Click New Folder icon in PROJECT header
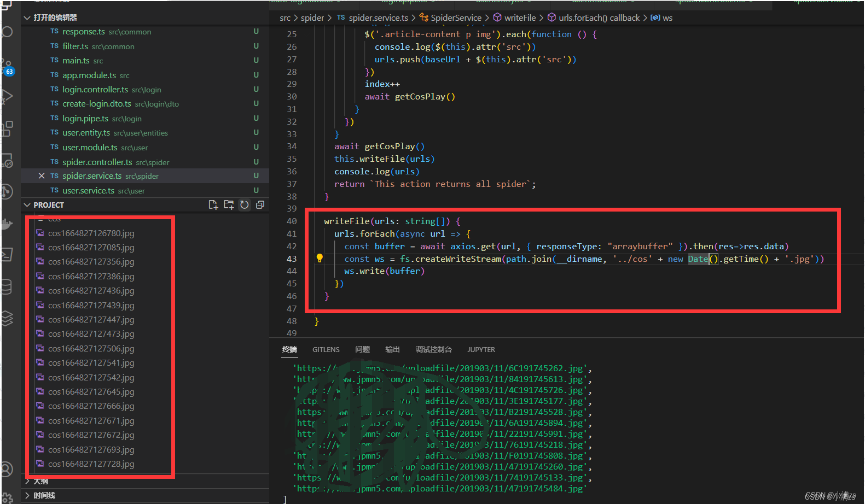Screen dimensions: 865x504 click(x=229, y=204)
